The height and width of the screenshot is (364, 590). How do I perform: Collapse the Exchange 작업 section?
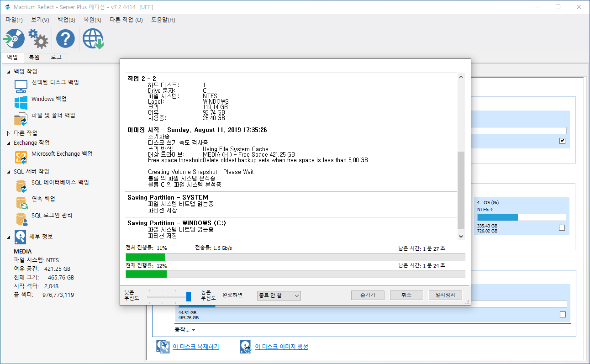[x=8, y=143]
